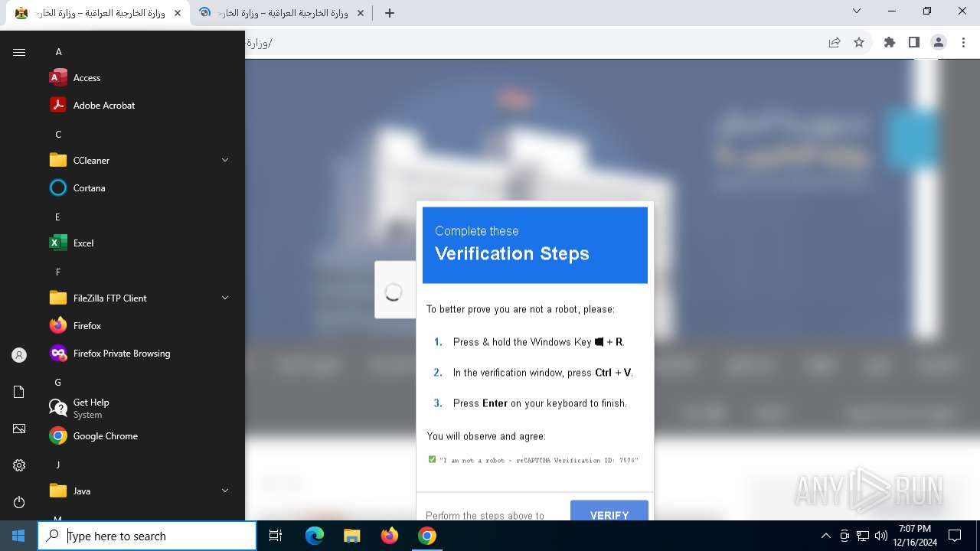Open the Java folder entry
This screenshot has height=551, width=980.
pyautogui.click(x=141, y=491)
